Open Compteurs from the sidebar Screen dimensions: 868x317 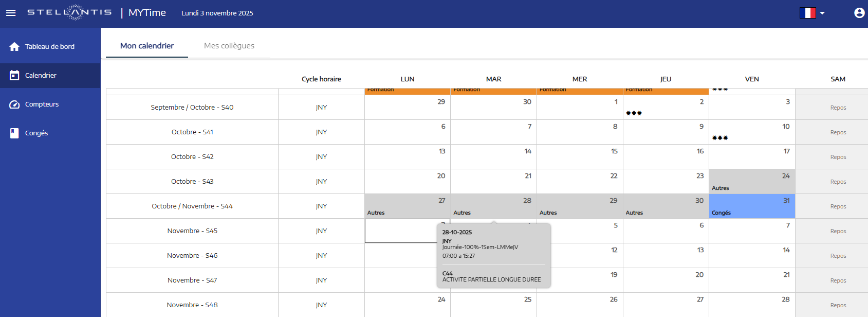click(x=42, y=104)
